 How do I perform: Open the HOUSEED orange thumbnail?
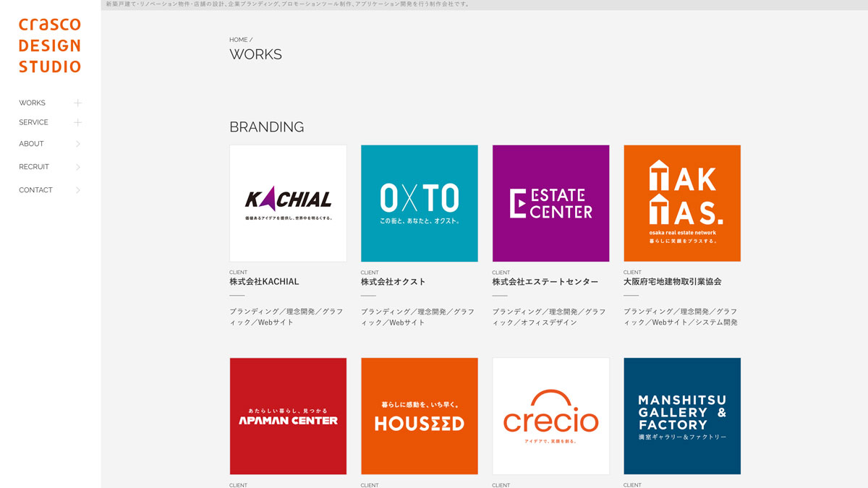420,416
